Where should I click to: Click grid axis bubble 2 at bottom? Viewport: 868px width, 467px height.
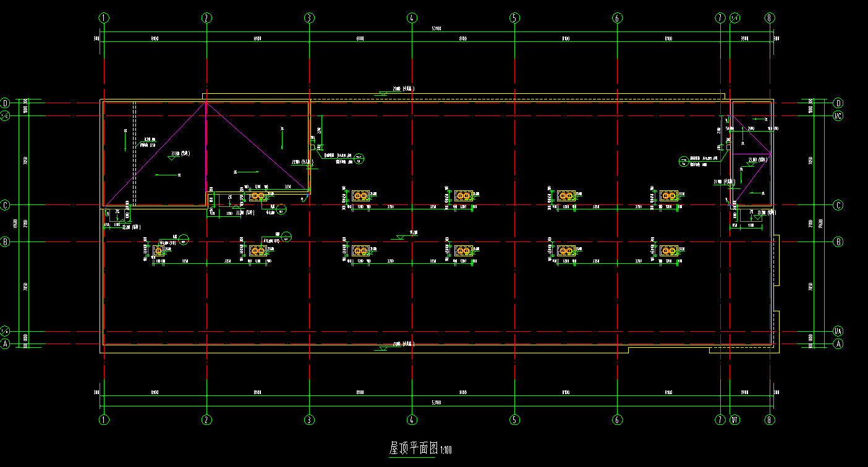[x=206, y=420]
